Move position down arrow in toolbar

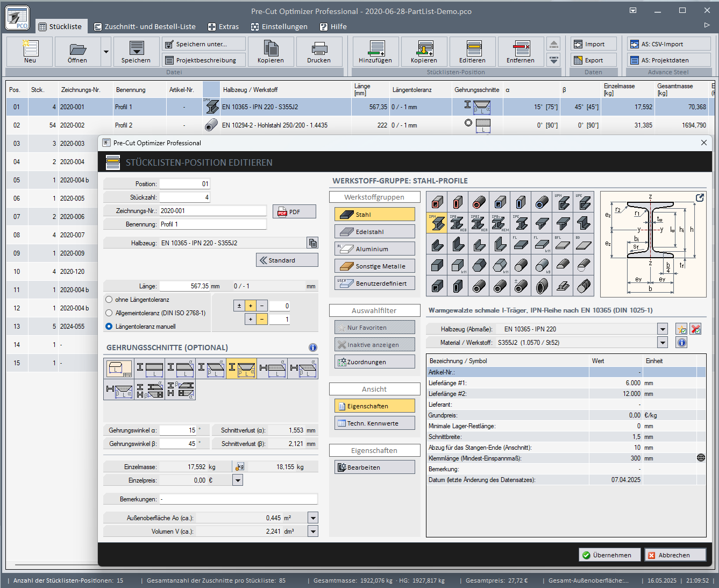click(553, 60)
